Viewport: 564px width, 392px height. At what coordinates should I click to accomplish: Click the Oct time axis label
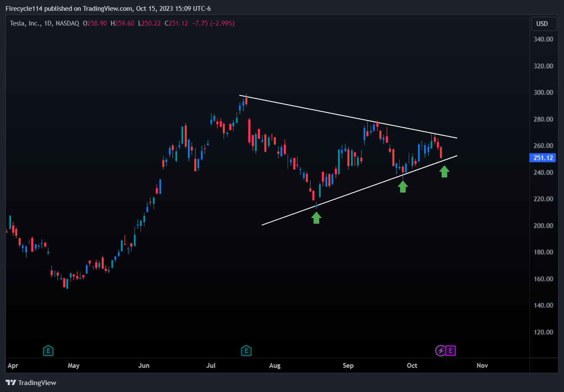(x=412, y=366)
